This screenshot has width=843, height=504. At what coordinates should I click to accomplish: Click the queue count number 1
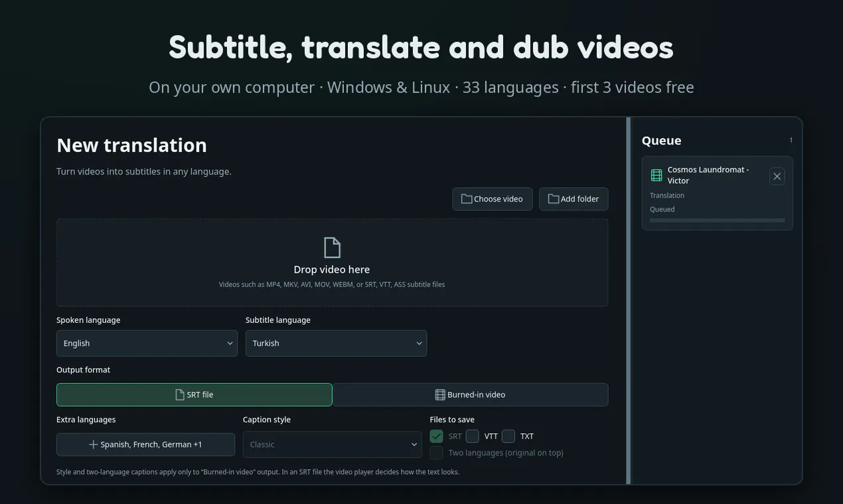(791, 141)
